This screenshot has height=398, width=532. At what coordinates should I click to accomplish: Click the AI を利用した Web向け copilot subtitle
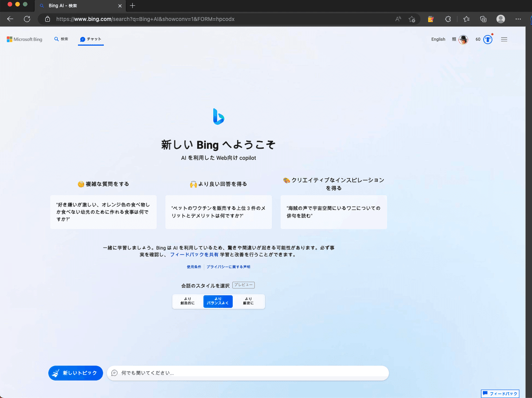click(x=219, y=158)
